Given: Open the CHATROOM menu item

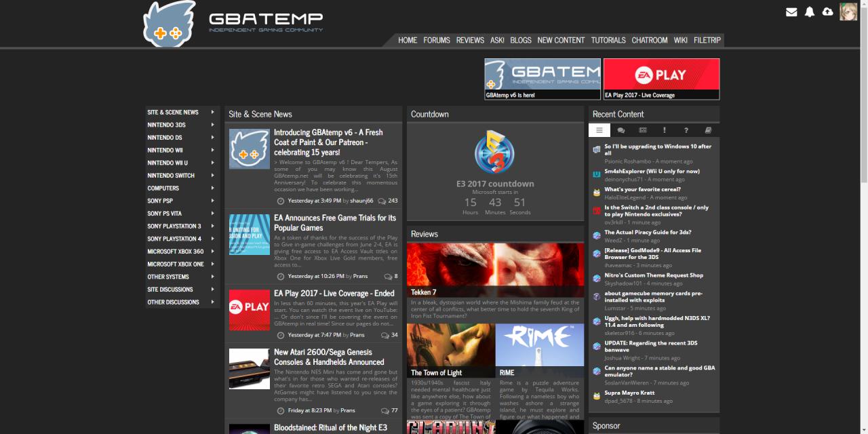Looking at the screenshot, I should [x=649, y=40].
